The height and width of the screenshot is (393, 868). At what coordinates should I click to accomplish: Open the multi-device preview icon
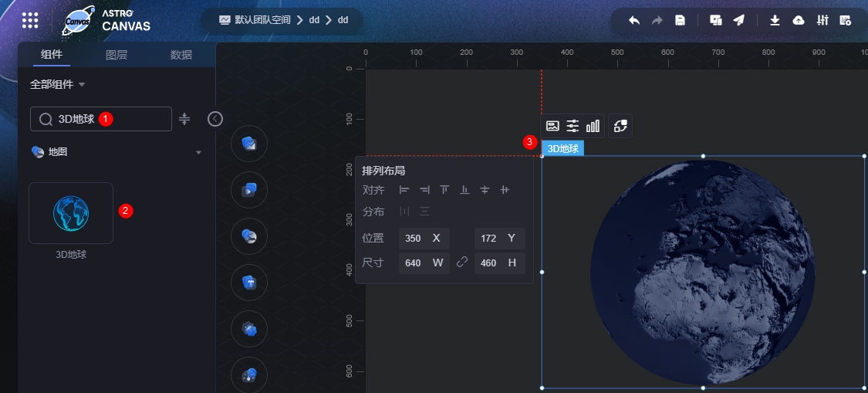[715, 20]
